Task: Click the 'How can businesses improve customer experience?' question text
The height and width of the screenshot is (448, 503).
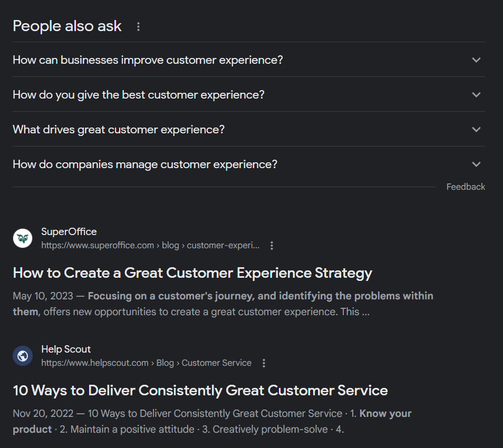Action: click(x=148, y=60)
